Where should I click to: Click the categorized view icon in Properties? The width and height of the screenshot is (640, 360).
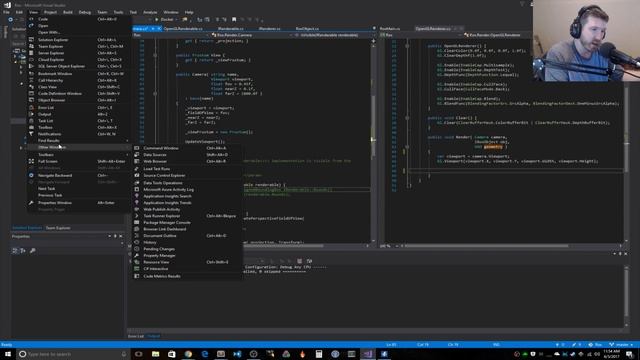(x=15, y=250)
